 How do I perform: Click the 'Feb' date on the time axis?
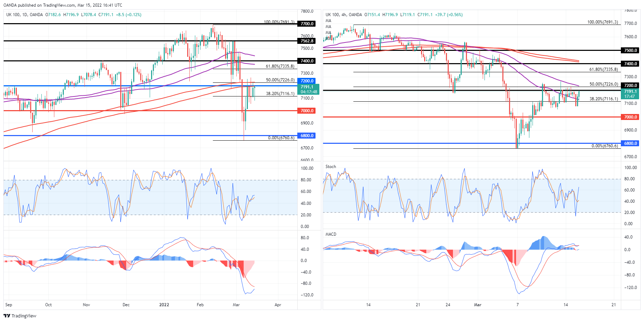pos(200,305)
